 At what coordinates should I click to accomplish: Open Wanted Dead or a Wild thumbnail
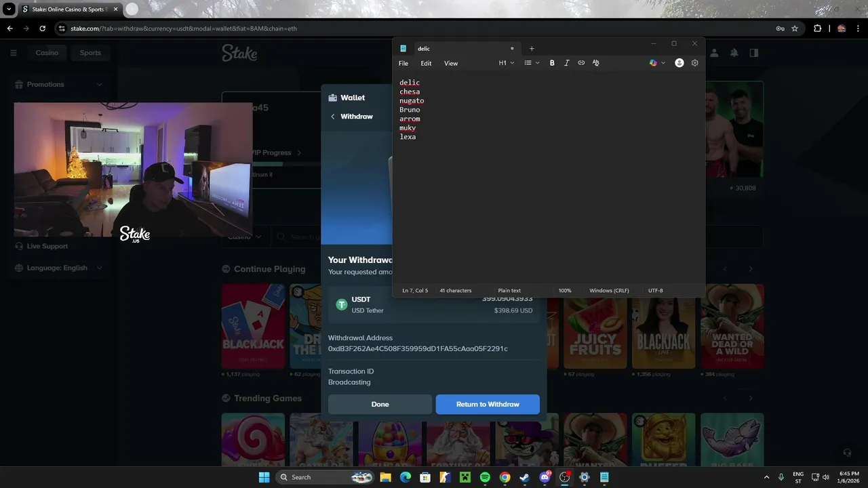(732, 326)
